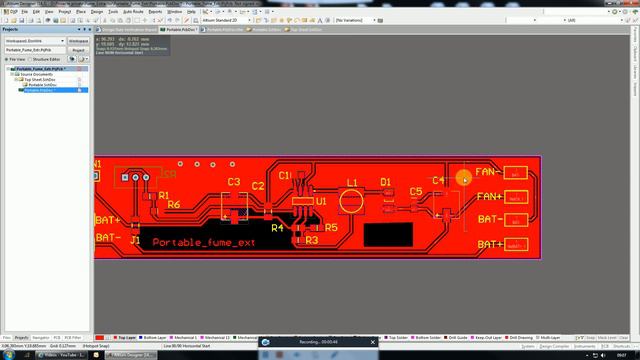Open the YouTube taskbar window

pos(62,355)
